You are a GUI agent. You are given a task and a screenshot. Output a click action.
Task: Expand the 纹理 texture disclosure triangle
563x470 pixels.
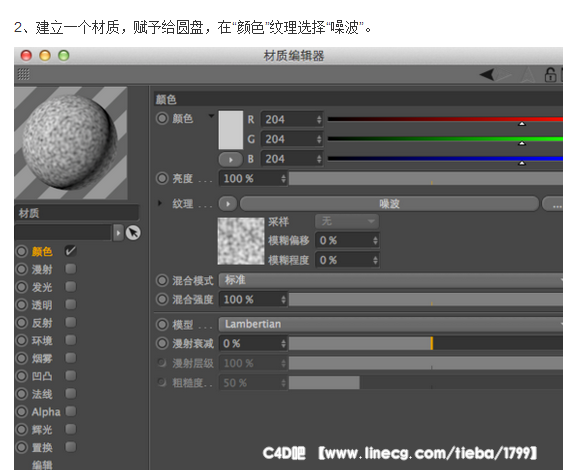160,203
